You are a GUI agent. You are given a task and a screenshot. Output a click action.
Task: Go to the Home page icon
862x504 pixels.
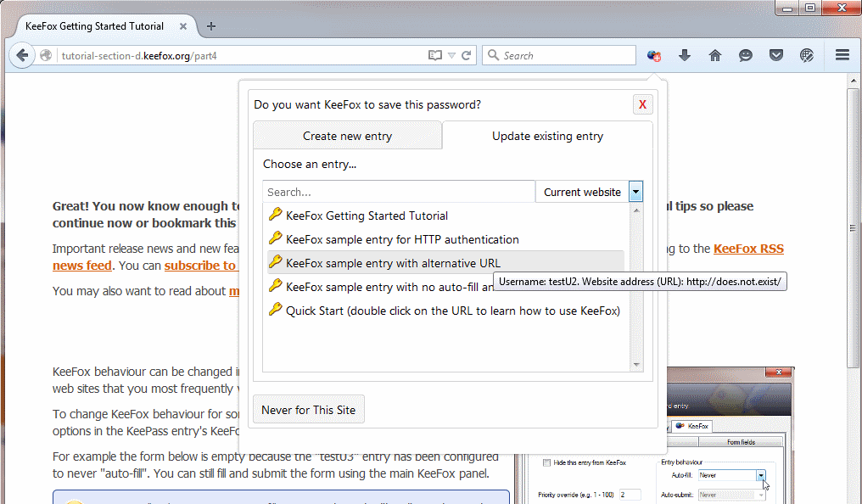pos(714,55)
